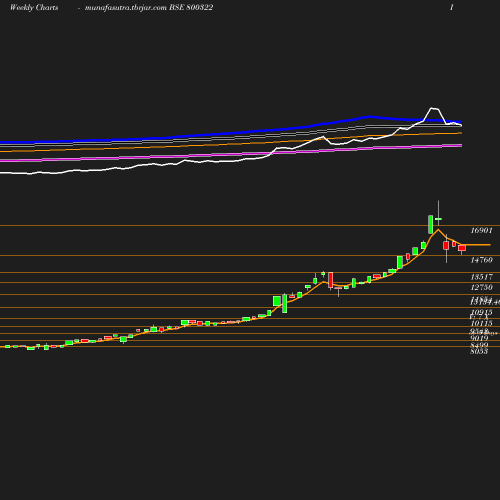Viewport: 500px width, 500px height.
Task: Click the '10115' price level label
Action: [x=481, y=323]
